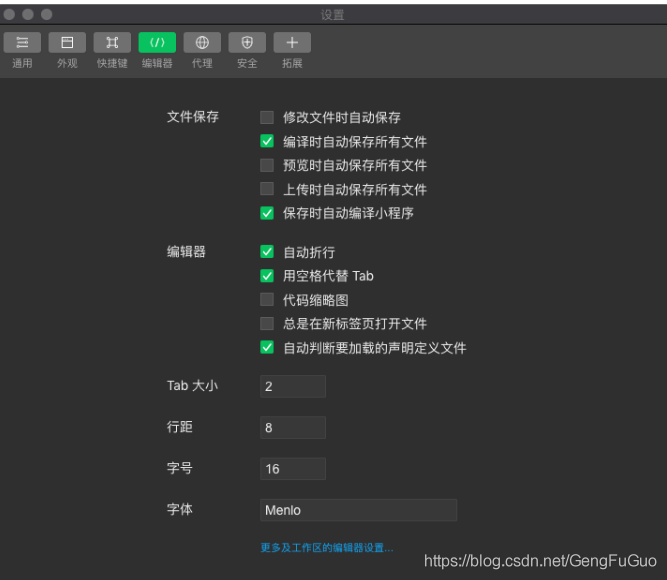Click the 通用 tab label text
This screenshot has width=667, height=580.
22,63
